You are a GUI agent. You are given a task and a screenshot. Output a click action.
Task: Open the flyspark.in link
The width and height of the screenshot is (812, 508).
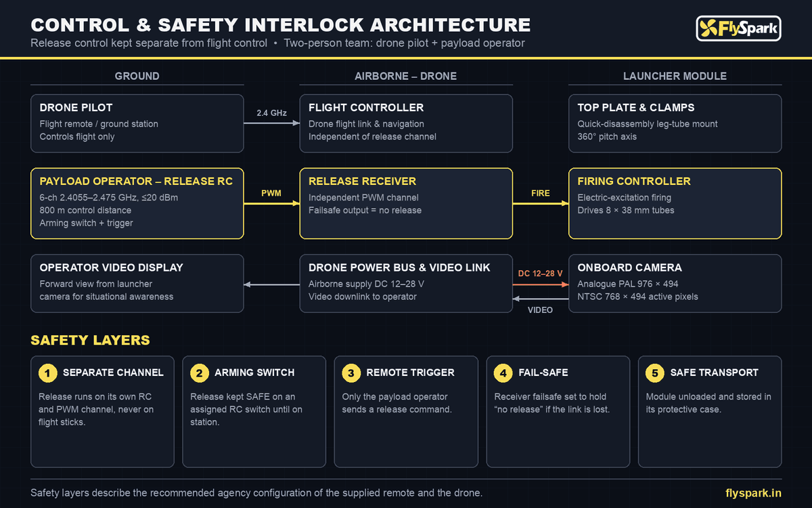(753, 492)
